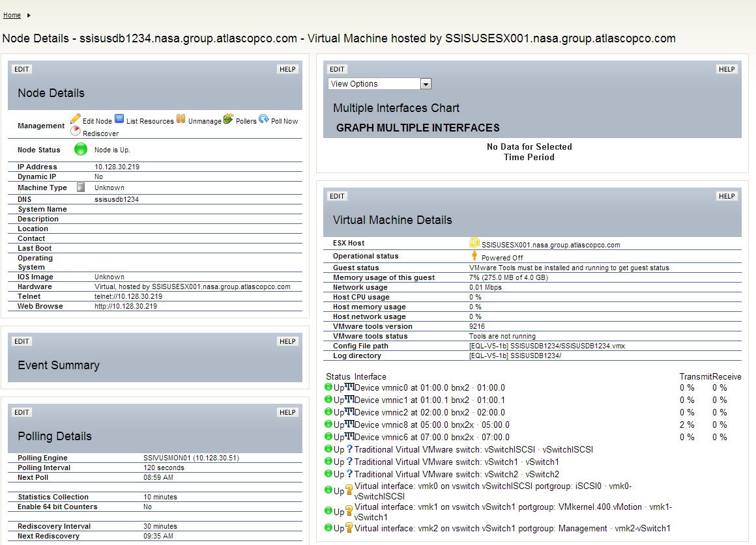Click the green Node Status indicator

(81, 149)
